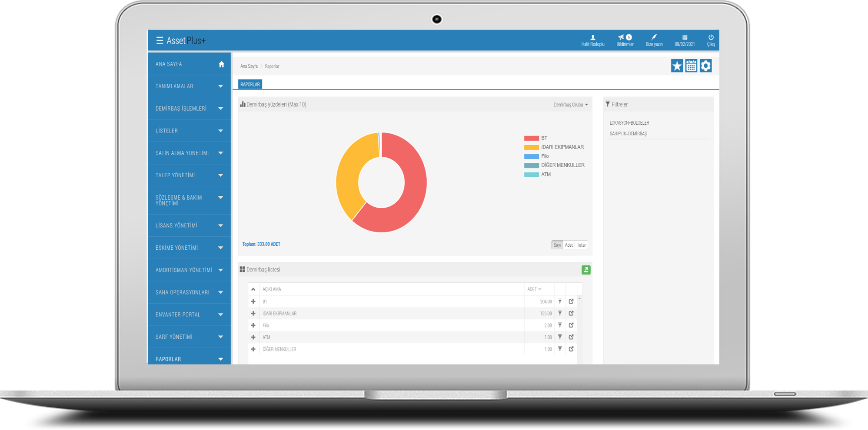
Task: Expand the IDARI EKIPMANLAR row with plus icon
Action: click(253, 314)
